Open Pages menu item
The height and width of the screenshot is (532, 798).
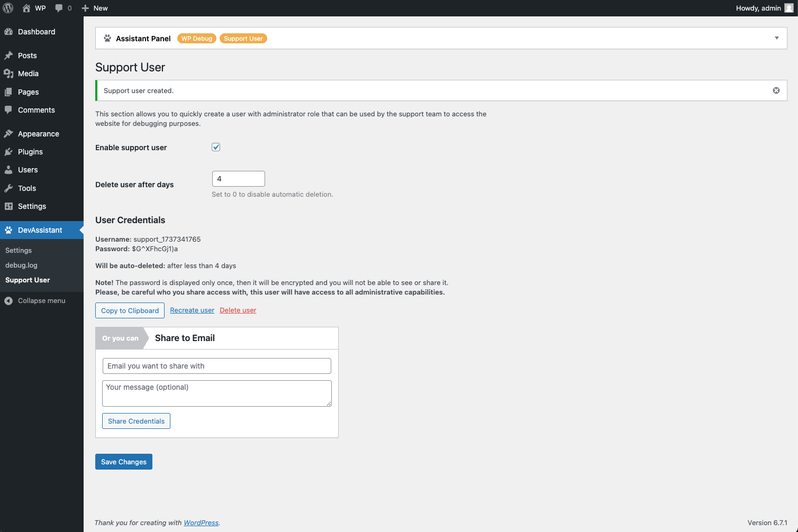point(42,92)
